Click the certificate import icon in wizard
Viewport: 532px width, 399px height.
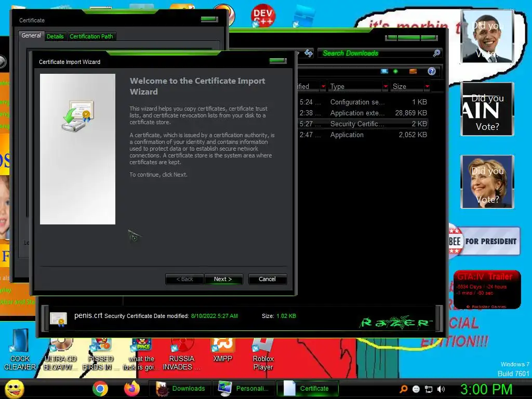click(78, 116)
